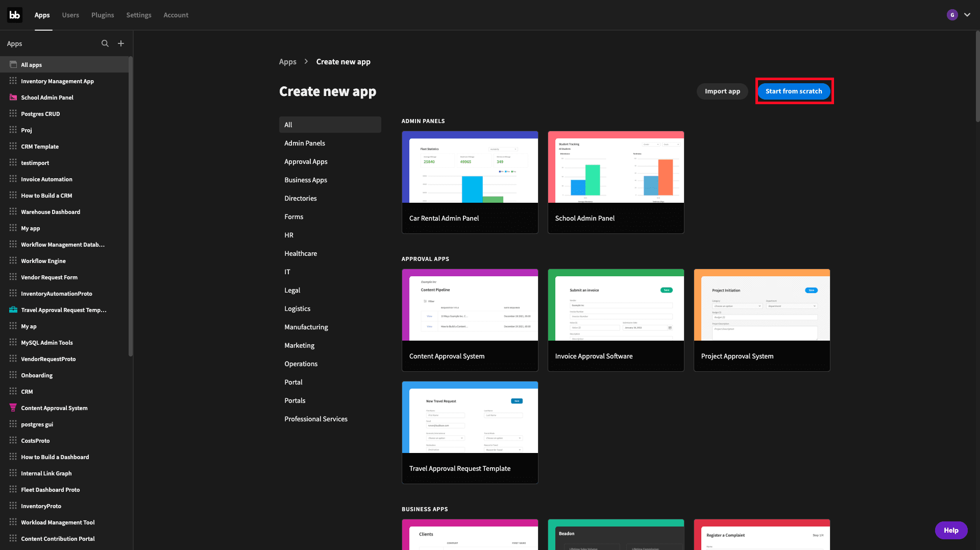The height and width of the screenshot is (550, 980).
Task: Switch to the Users tab
Action: click(x=70, y=15)
